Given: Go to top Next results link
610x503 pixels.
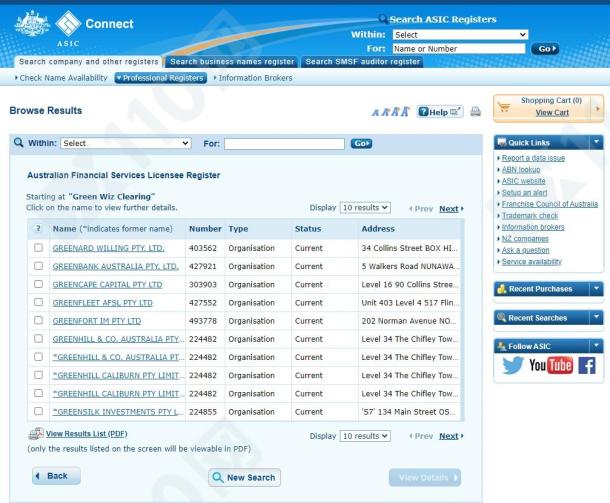Looking at the screenshot, I should pyautogui.click(x=449, y=209).
